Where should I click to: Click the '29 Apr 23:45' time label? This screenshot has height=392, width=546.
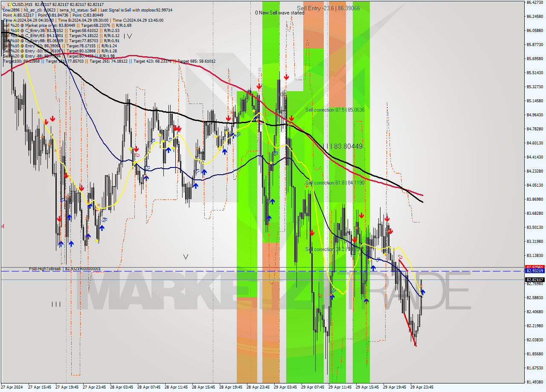point(422,387)
